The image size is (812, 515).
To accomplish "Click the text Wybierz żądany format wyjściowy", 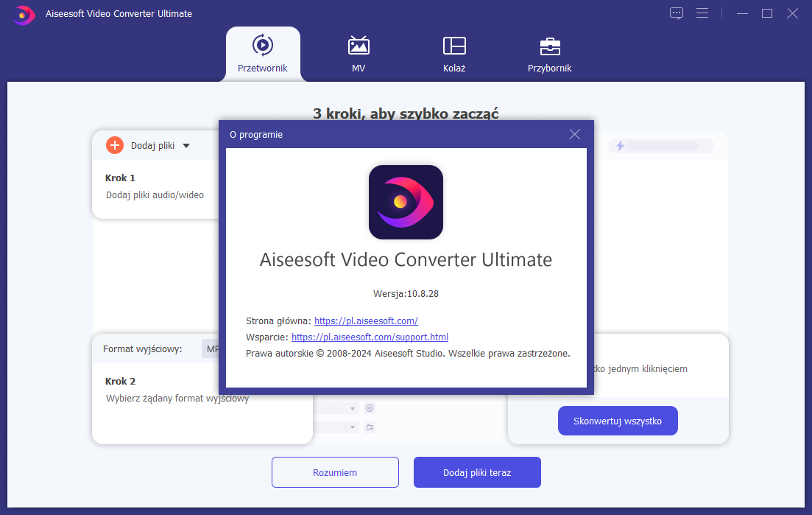I will 177,399.
